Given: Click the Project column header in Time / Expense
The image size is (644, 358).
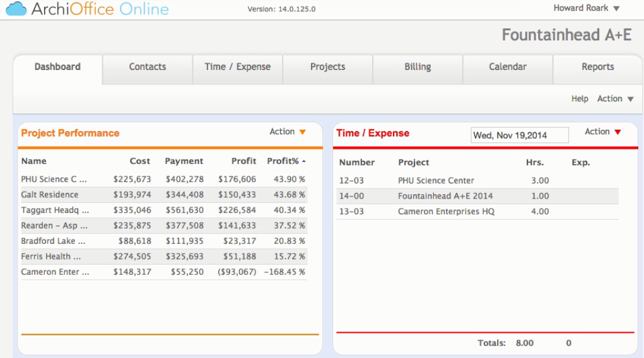Looking at the screenshot, I should 414,162.
